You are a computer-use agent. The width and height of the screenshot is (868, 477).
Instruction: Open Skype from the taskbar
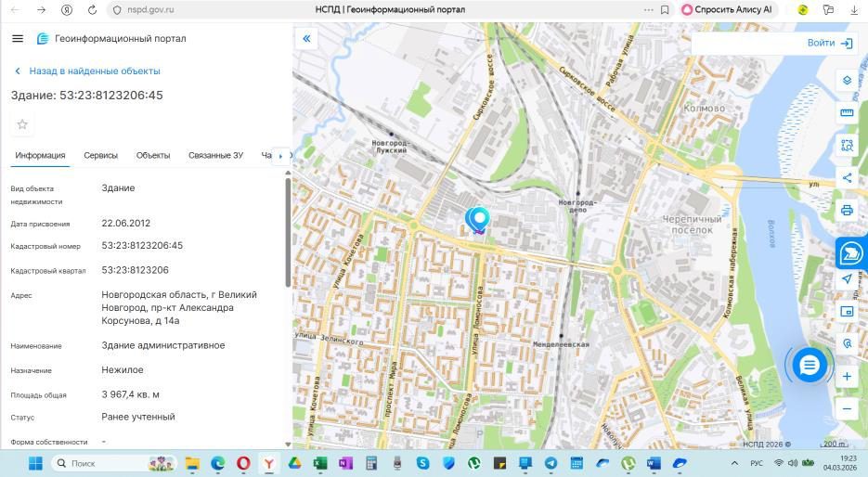click(423, 463)
